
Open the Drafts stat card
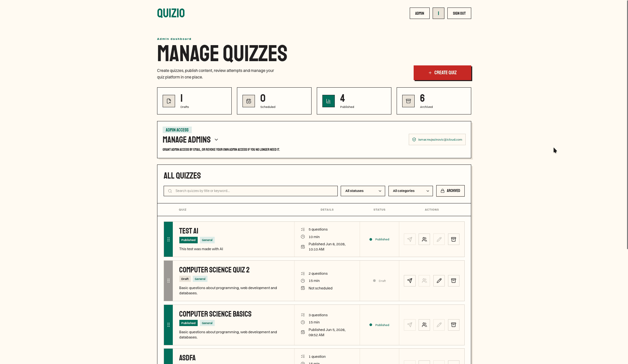click(x=194, y=101)
